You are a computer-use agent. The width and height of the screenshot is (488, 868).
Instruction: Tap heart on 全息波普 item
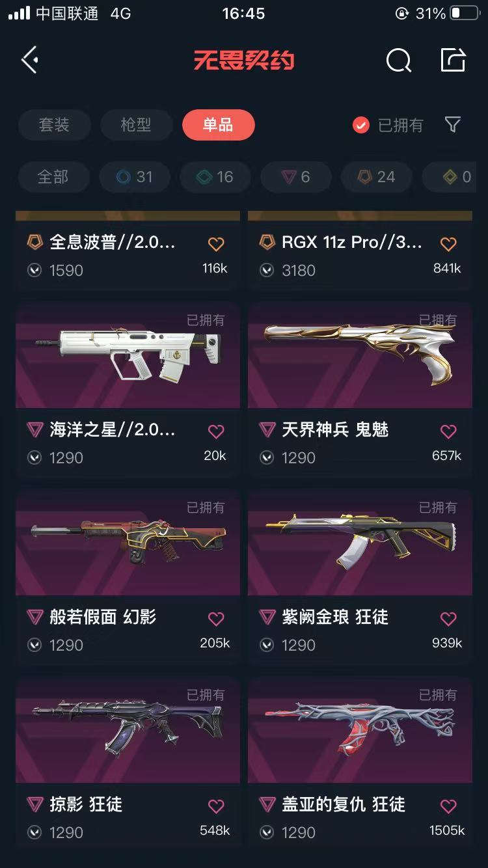point(216,244)
